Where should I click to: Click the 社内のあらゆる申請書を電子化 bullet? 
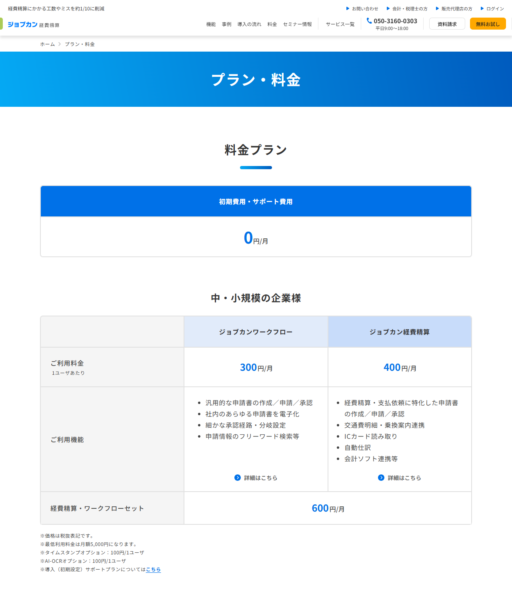(x=252, y=414)
